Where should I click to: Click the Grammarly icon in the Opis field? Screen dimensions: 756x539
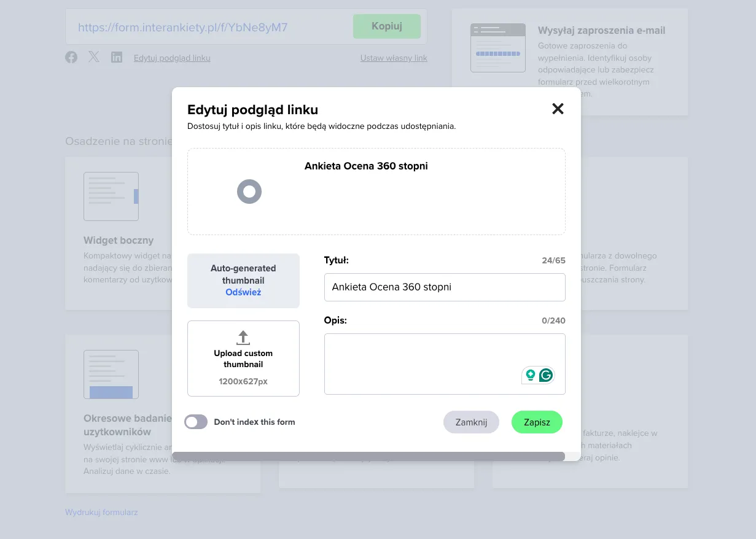(x=545, y=375)
